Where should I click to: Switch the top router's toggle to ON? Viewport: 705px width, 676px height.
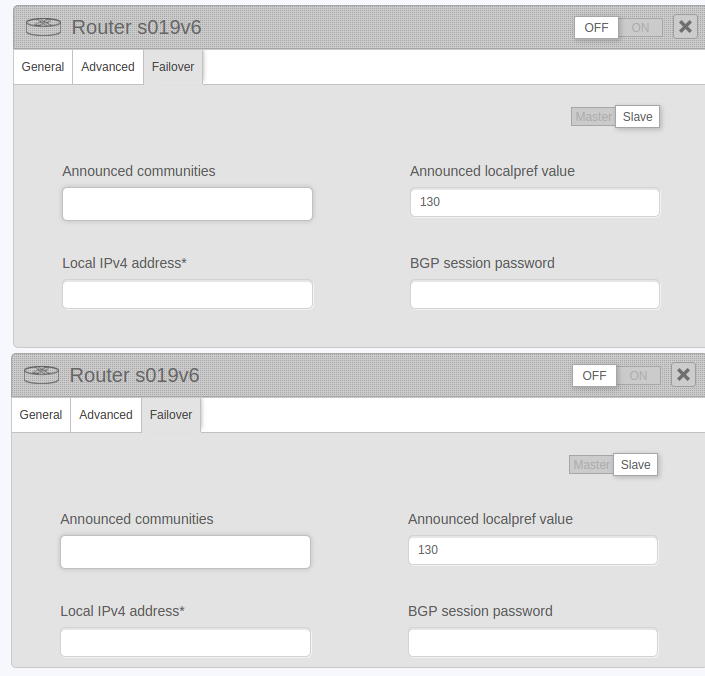point(640,27)
